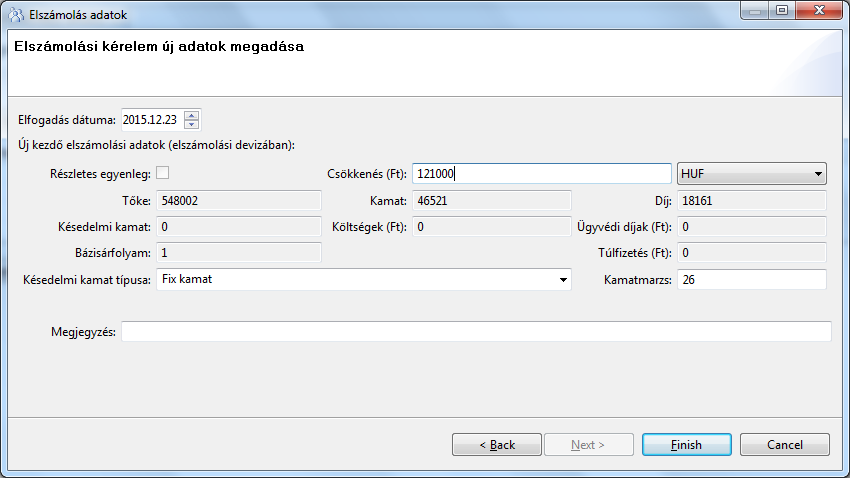Expand the Késedelmi kamat típusa dropdown
850x478 pixels.
coord(363,279)
